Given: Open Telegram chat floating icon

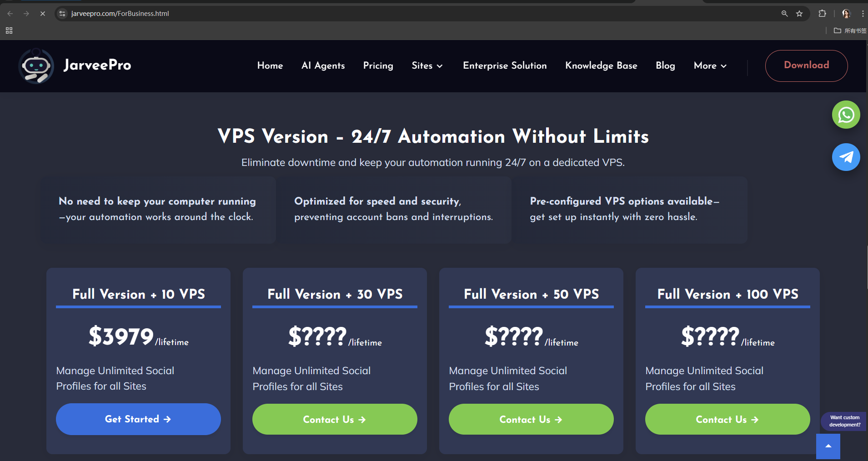Looking at the screenshot, I should click(846, 157).
